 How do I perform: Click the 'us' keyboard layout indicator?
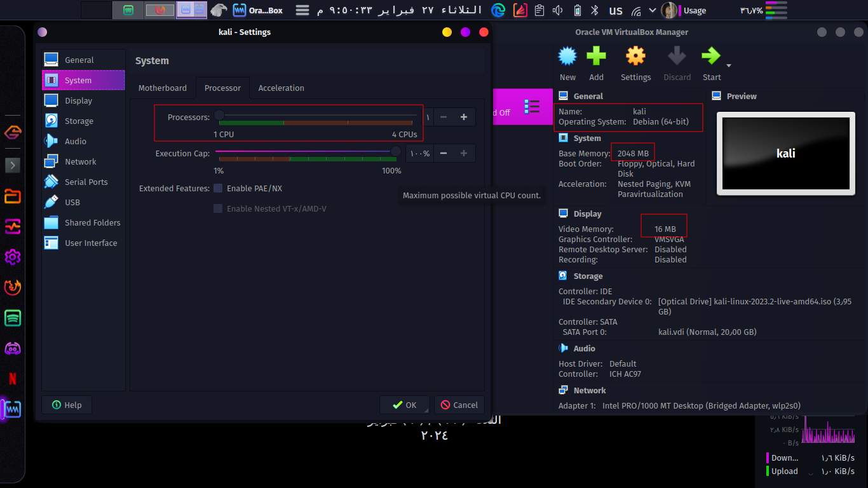click(616, 10)
